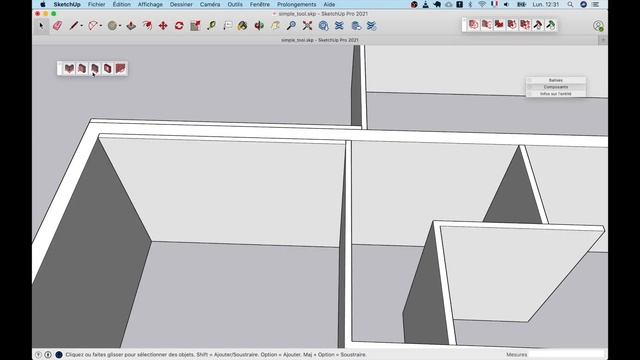Open the Prolongements menu
The width and height of the screenshot is (640, 360).
[297, 4]
